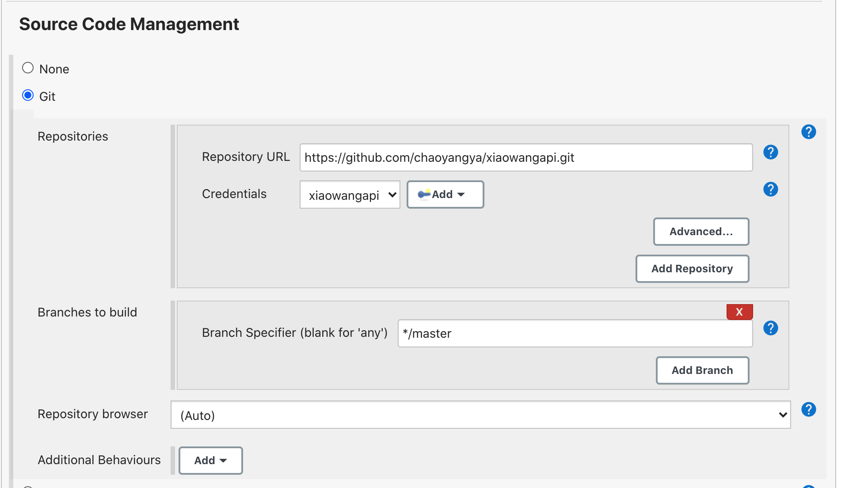Select the Git radio button
The width and height of the screenshot is (868, 488).
(28, 95)
